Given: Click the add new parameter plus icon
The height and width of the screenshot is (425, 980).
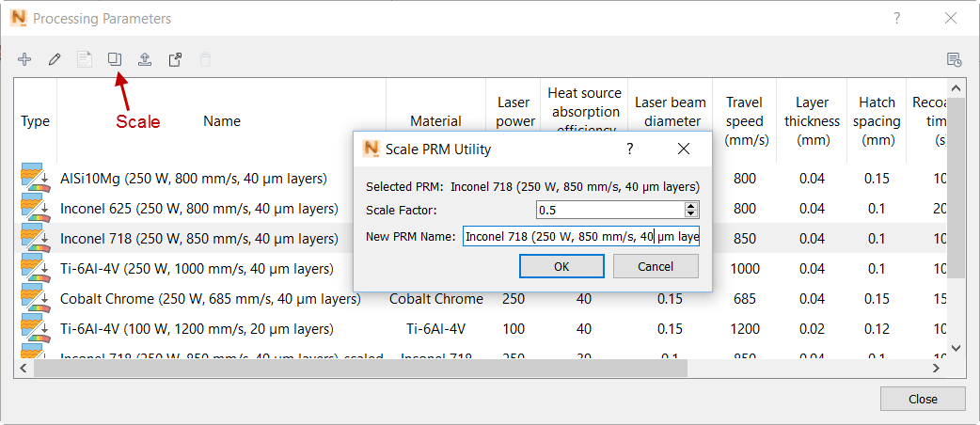Looking at the screenshot, I should pyautogui.click(x=24, y=59).
